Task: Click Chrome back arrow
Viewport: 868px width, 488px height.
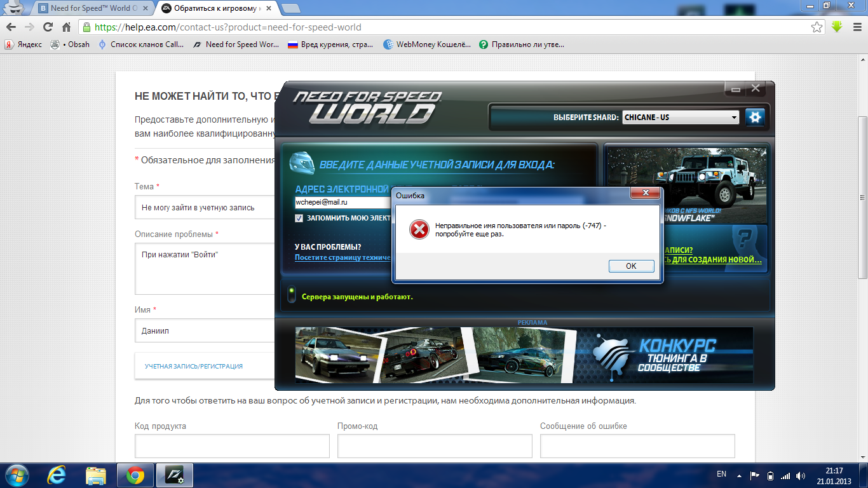Action: [11, 27]
